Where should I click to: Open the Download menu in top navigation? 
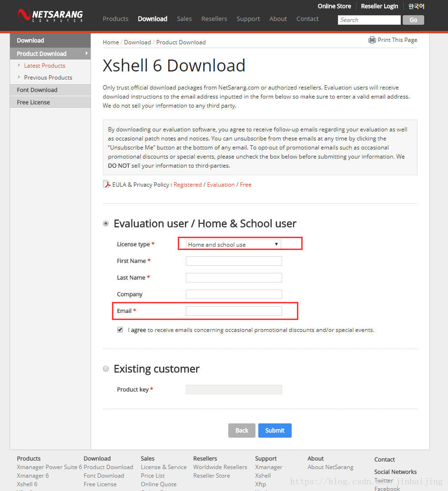(x=153, y=19)
